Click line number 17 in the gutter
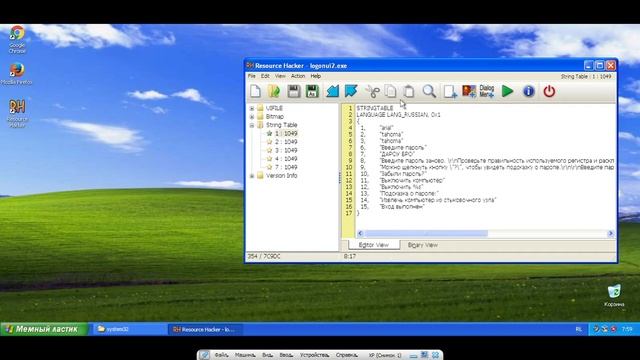Image resolution: width=640 pixels, height=360 pixels. 349,213
